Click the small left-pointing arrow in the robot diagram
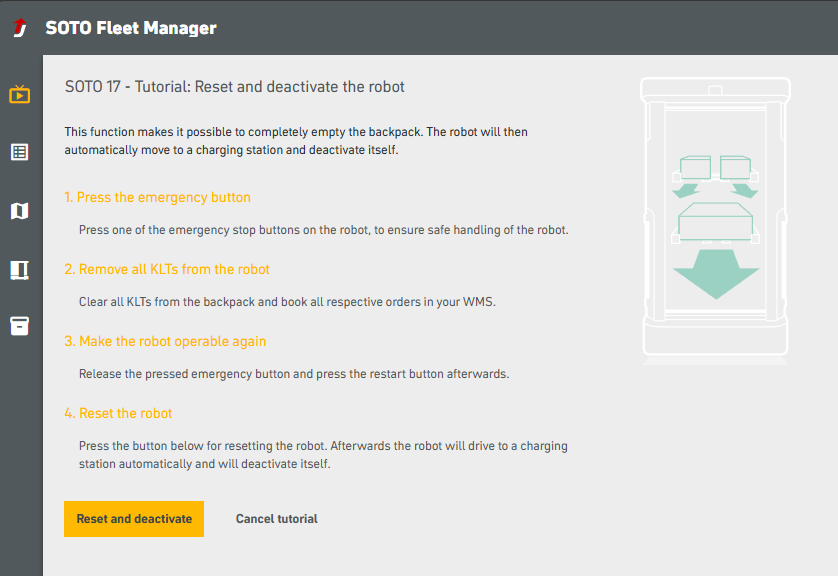This screenshot has width=838, height=576. pyautogui.click(x=686, y=190)
